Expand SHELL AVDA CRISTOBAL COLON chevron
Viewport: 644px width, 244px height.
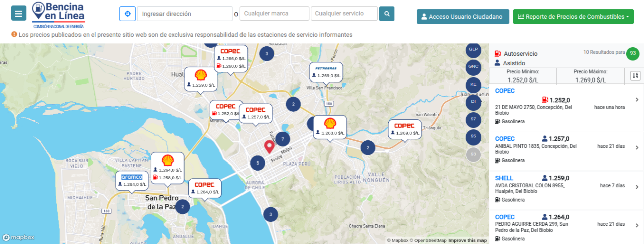637,187
